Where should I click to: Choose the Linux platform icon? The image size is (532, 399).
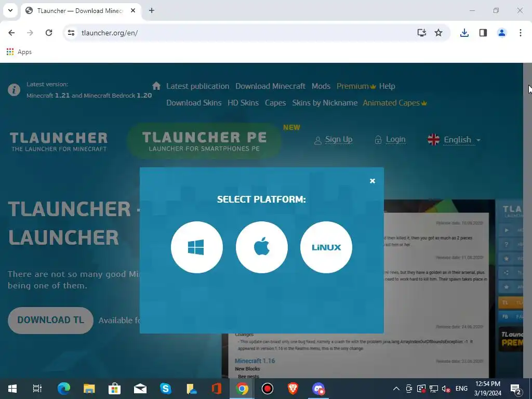tap(326, 247)
